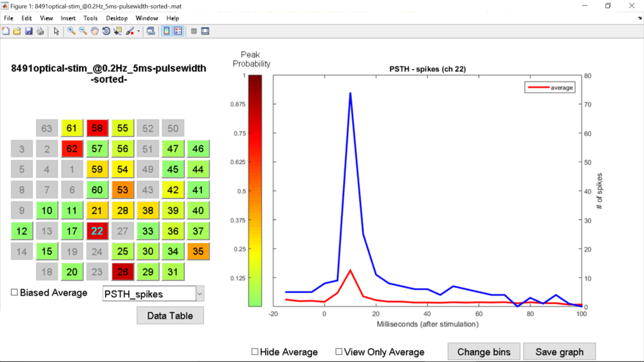644x362 pixels.
Task: Click the Open File folder icon
Action: coord(17,31)
